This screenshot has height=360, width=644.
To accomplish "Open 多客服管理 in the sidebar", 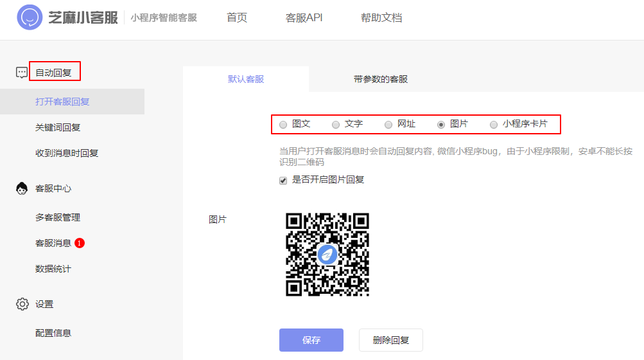I will (x=58, y=217).
